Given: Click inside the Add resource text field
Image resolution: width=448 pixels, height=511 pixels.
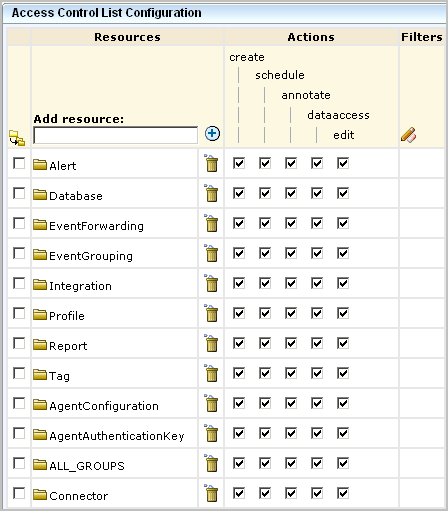Looking at the screenshot, I should pos(115,135).
